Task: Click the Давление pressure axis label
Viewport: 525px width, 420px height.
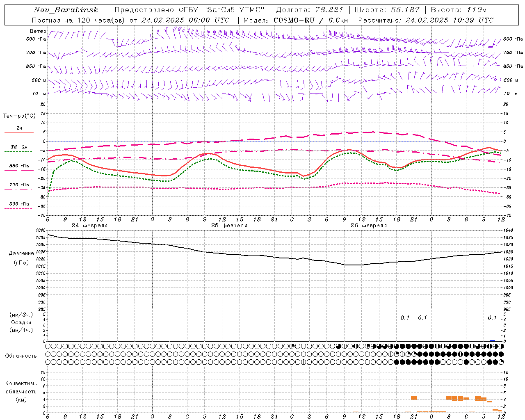Action: click(21, 253)
